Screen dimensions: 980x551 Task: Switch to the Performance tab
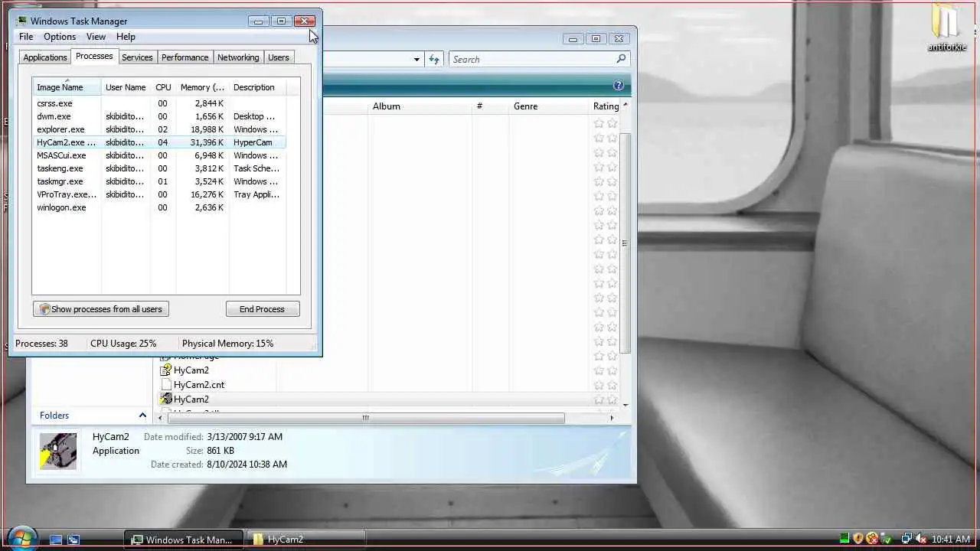click(x=185, y=57)
